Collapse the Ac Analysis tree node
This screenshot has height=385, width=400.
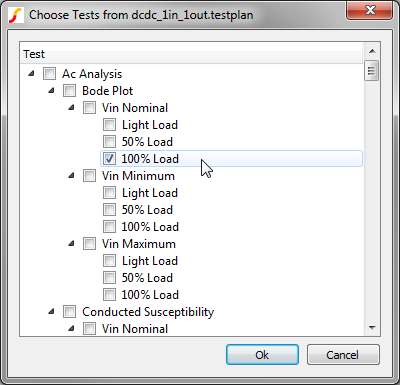tap(31, 73)
